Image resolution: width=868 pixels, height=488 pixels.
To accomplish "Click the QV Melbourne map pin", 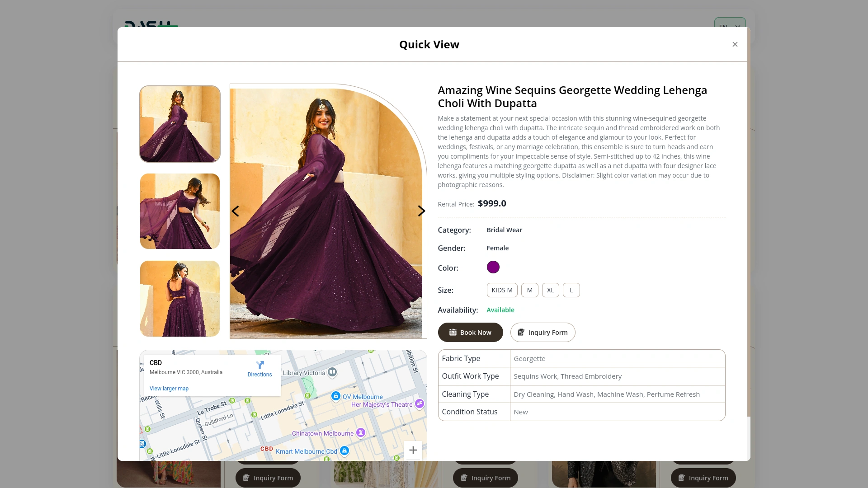I will click(x=335, y=396).
